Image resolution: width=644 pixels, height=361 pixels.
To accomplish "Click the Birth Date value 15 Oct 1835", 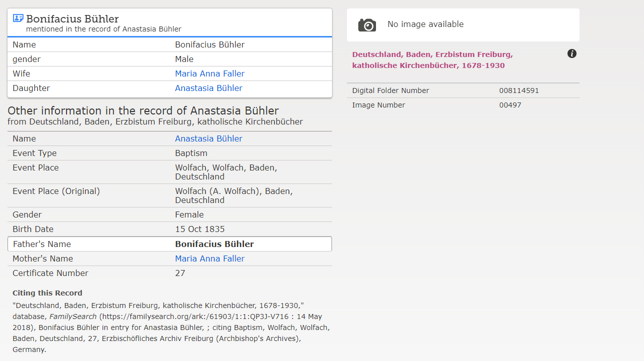I will 200,229.
